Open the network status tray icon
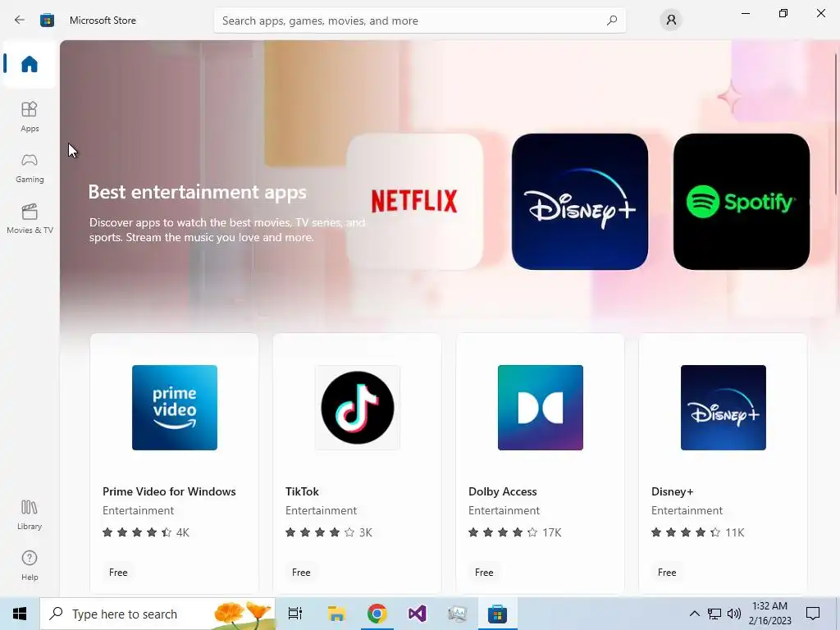Screen dimensions: 840x630 [714, 614]
